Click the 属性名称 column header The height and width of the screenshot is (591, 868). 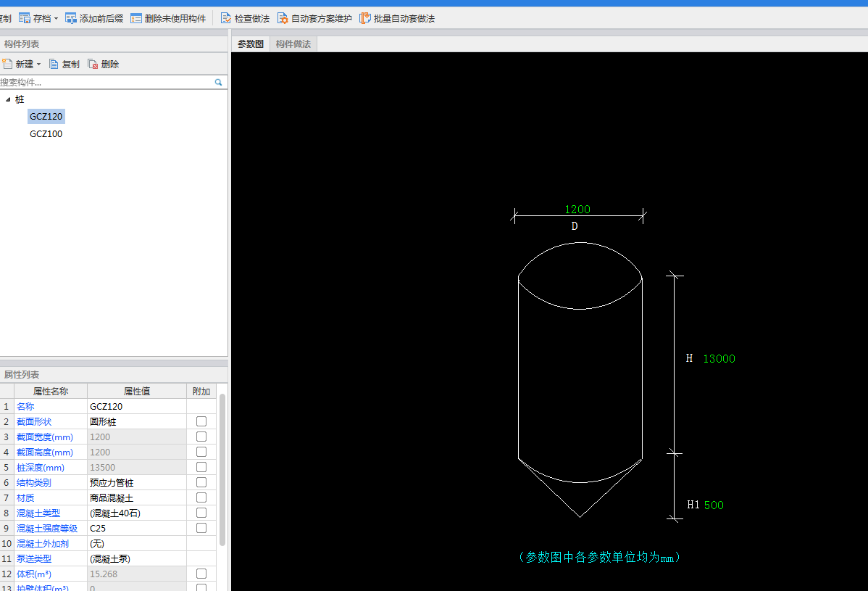(51, 391)
